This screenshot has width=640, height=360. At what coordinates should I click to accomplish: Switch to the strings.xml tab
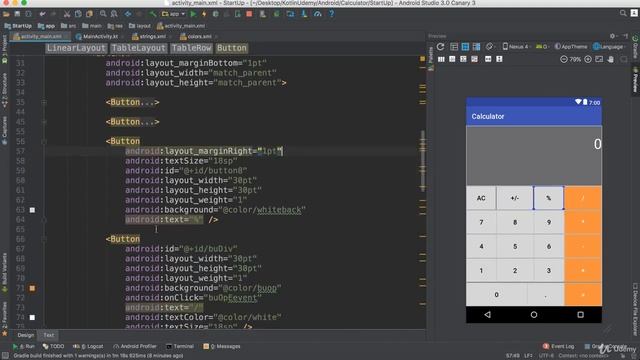click(149, 36)
